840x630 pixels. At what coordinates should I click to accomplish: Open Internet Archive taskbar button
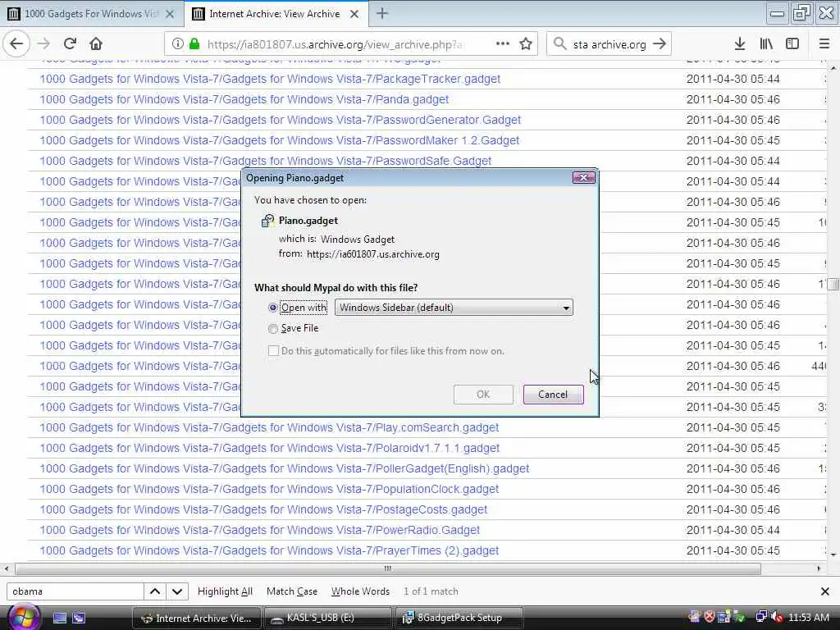pyautogui.click(x=197, y=619)
